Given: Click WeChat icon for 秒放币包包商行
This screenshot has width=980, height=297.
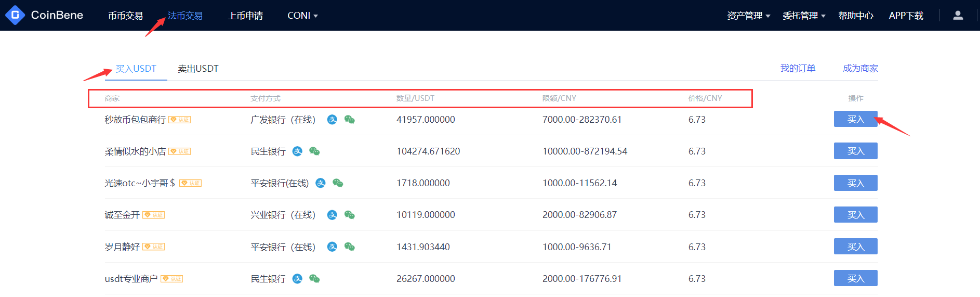Looking at the screenshot, I should (350, 120).
